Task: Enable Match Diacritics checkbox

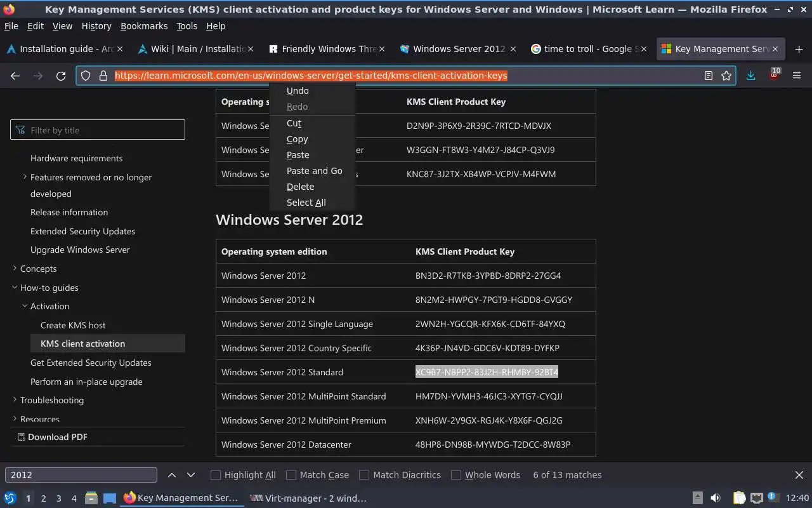Action: point(364,475)
